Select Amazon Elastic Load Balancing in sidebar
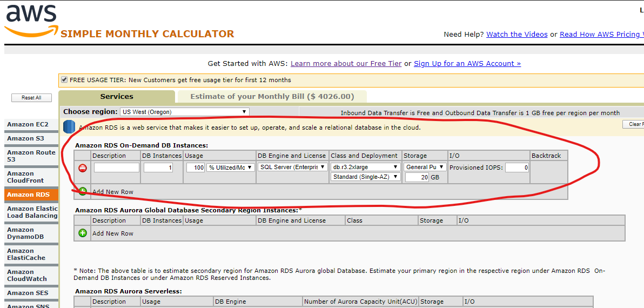 [x=31, y=212]
